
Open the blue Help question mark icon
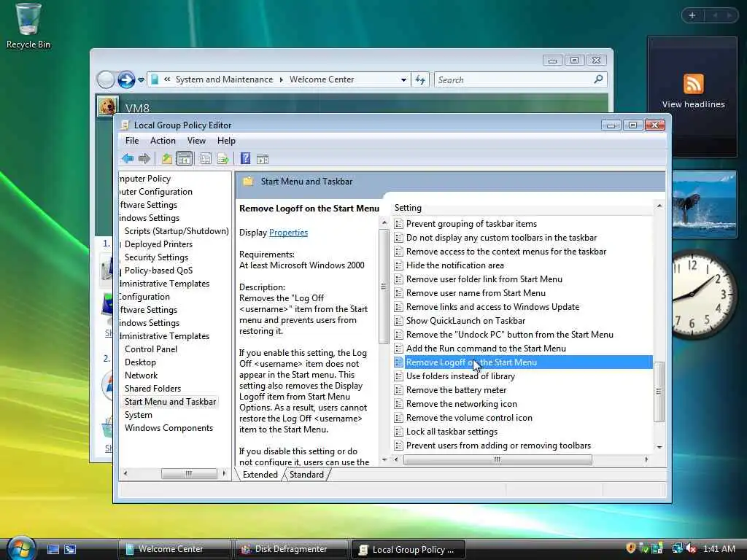(245, 158)
